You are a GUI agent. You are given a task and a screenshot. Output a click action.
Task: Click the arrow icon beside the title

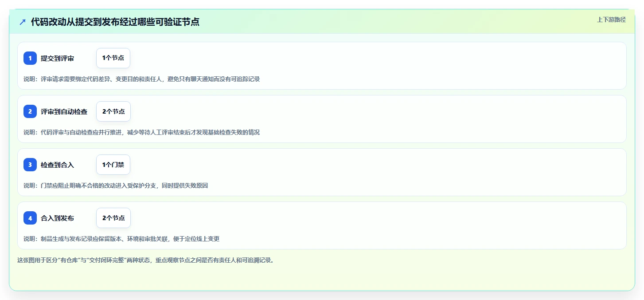tap(23, 22)
